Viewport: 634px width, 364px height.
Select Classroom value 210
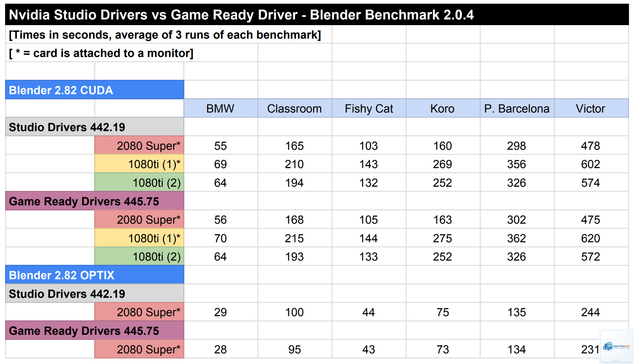295,164
